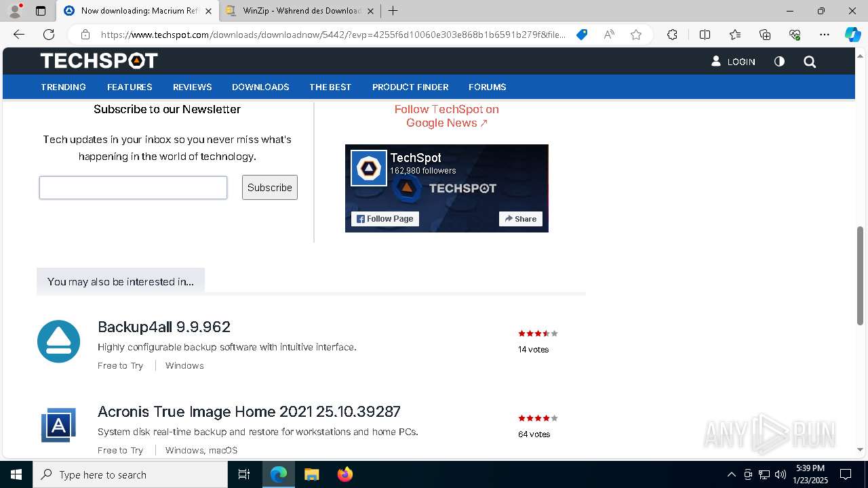868x488 pixels.
Task: Close the WinZip tab
Action: click(x=370, y=11)
